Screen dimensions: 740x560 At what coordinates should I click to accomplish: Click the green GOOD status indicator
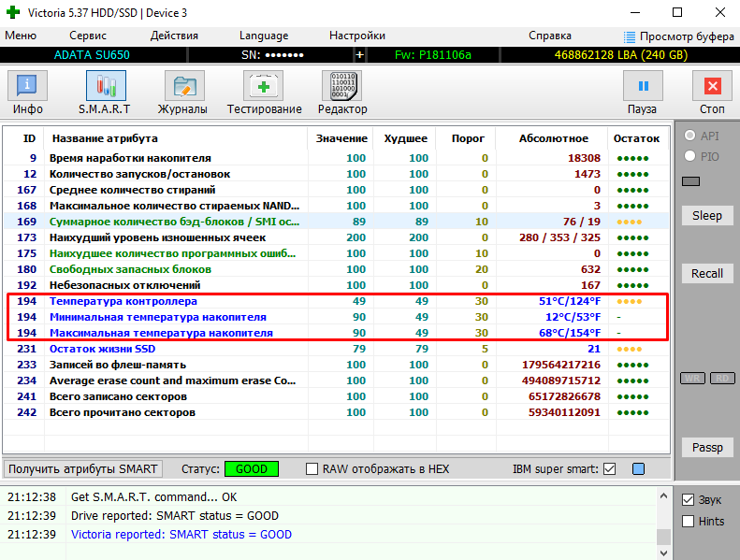251,469
